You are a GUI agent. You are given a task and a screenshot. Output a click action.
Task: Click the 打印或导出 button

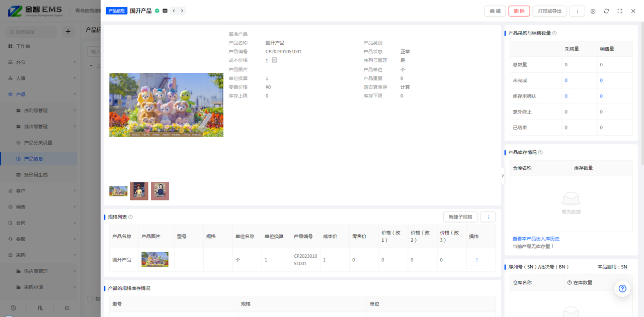[549, 11]
